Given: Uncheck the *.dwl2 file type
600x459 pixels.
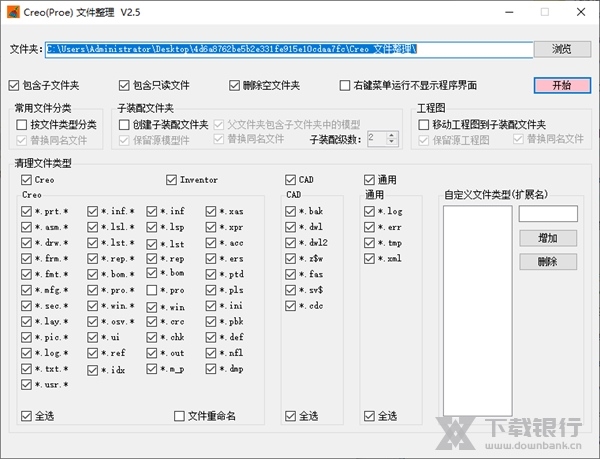Looking at the screenshot, I should pyautogui.click(x=290, y=243).
